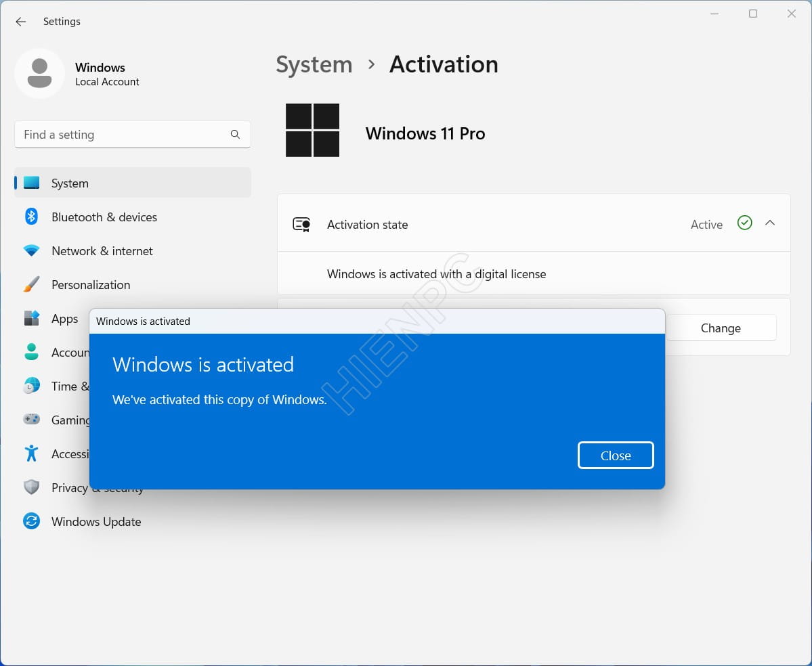812x666 pixels.
Task: Maximize the Settings window
Action: (753, 14)
